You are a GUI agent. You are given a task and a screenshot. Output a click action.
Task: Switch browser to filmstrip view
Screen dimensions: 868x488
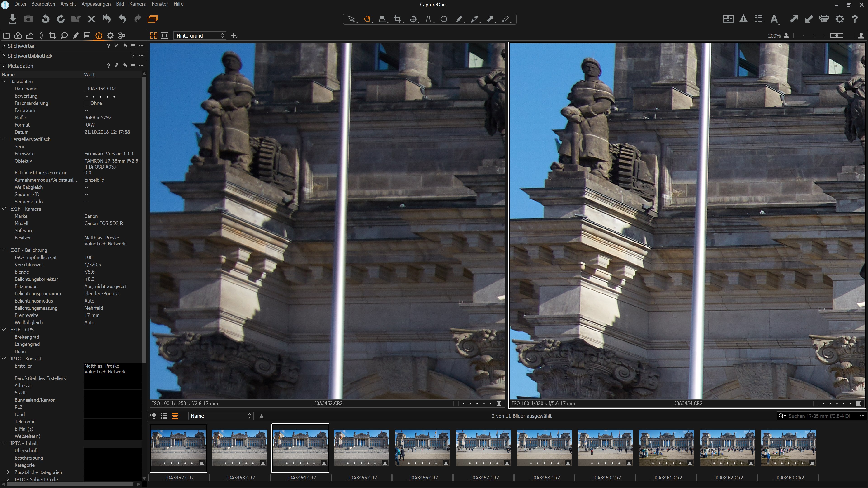point(175,416)
